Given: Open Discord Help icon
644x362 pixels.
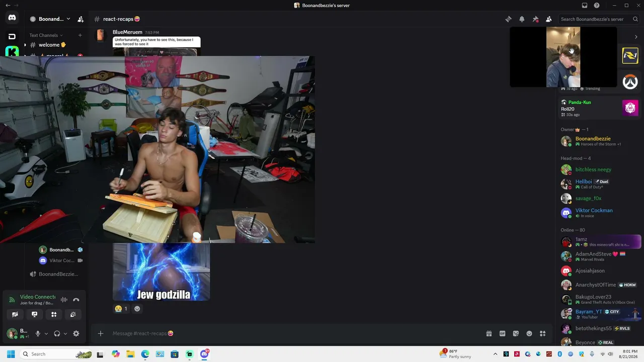Looking at the screenshot, I should (597, 6).
